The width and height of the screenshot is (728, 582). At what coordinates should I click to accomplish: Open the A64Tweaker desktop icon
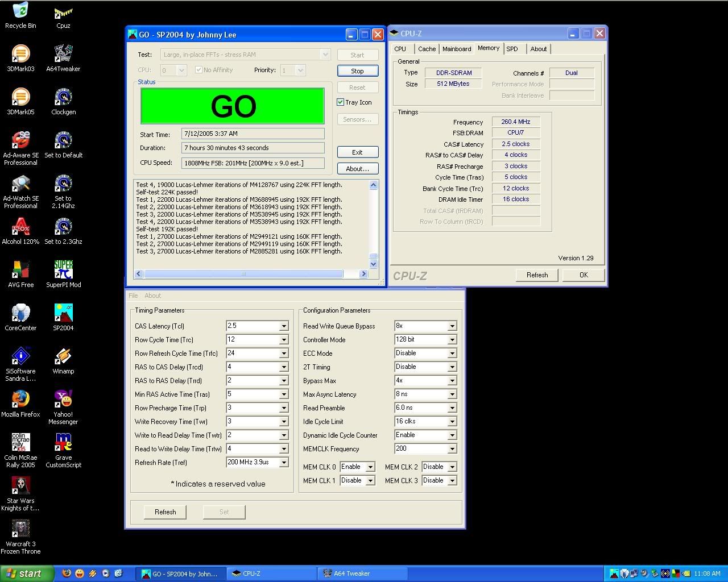pyautogui.click(x=63, y=55)
